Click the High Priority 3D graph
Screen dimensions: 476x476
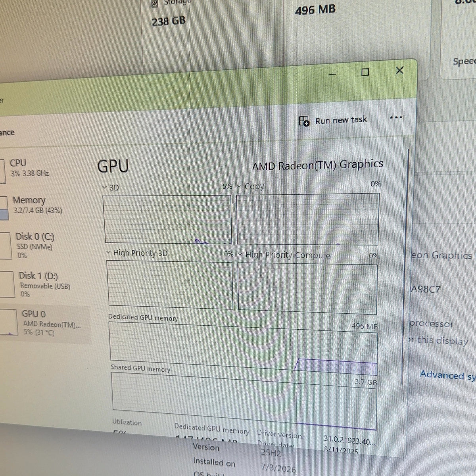(170, 284)
